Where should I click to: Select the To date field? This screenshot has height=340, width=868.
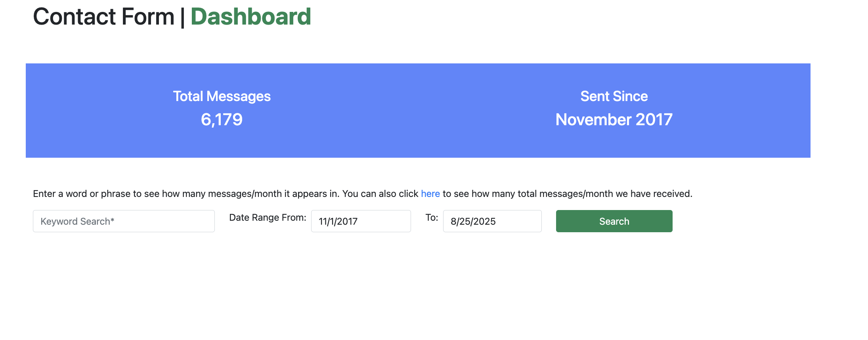492,221
